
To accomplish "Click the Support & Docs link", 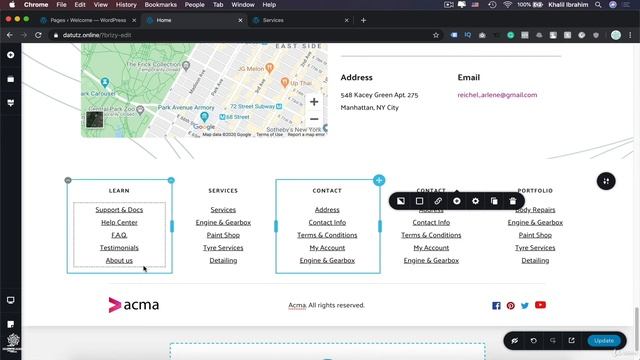I will point(119,209).
